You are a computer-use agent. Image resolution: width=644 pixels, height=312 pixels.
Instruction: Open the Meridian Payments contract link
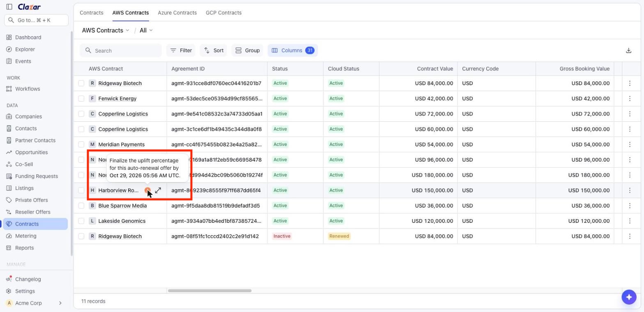coord(122,145)
